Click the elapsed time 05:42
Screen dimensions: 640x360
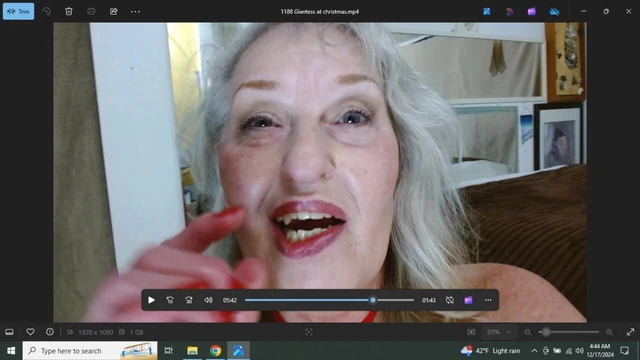point(230,300)
